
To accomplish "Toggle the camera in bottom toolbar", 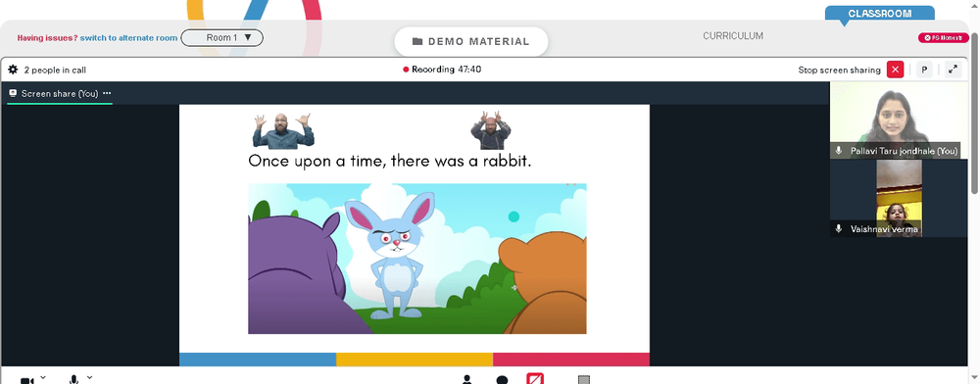I will coord(26,380).
